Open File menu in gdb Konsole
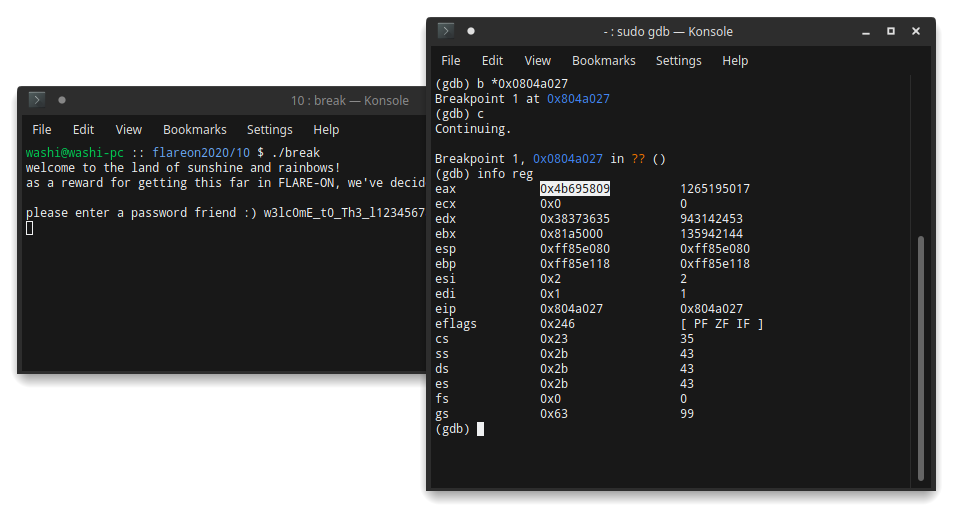 point(450,61)
